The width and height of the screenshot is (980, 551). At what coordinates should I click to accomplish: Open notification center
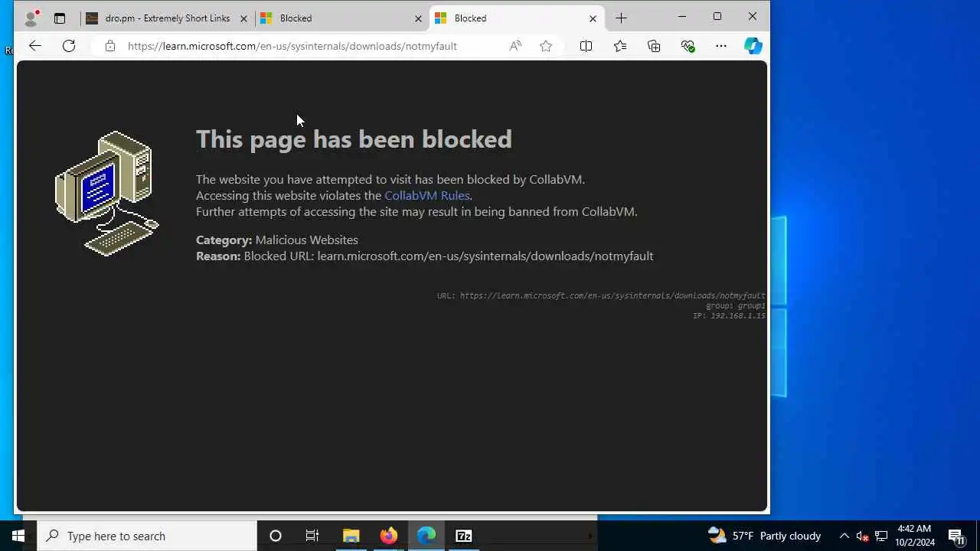956,536
